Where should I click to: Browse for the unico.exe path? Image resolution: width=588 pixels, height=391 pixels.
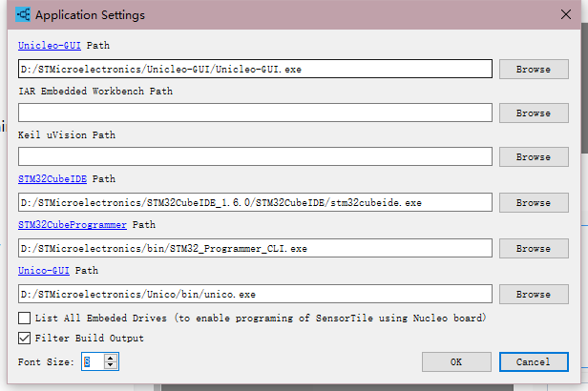pos(534,295)
